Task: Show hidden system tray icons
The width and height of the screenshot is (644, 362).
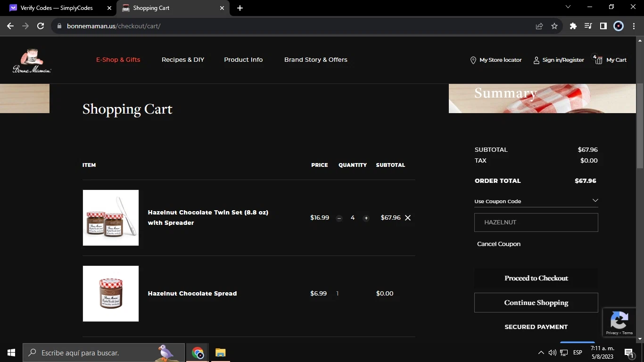Action: 541,353
